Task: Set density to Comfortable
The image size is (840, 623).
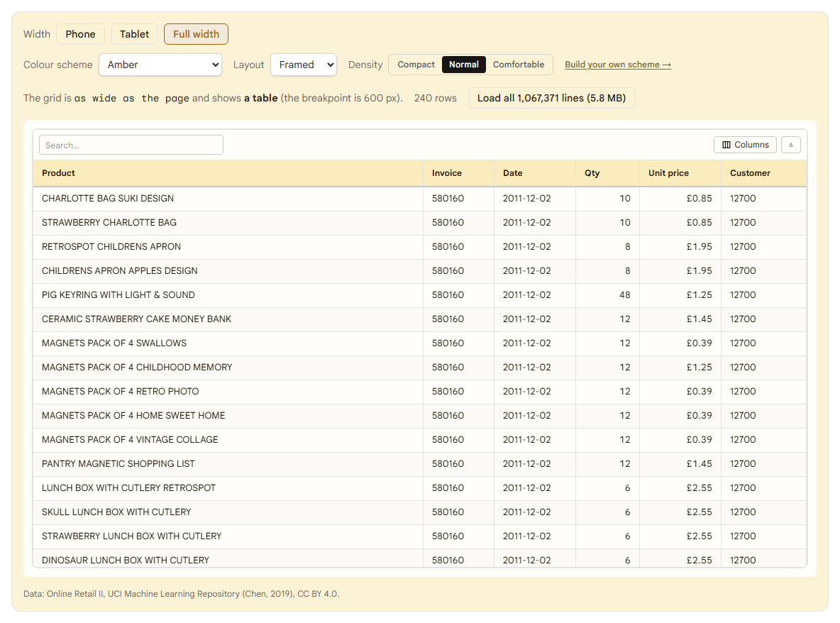Action: [519, 65]
